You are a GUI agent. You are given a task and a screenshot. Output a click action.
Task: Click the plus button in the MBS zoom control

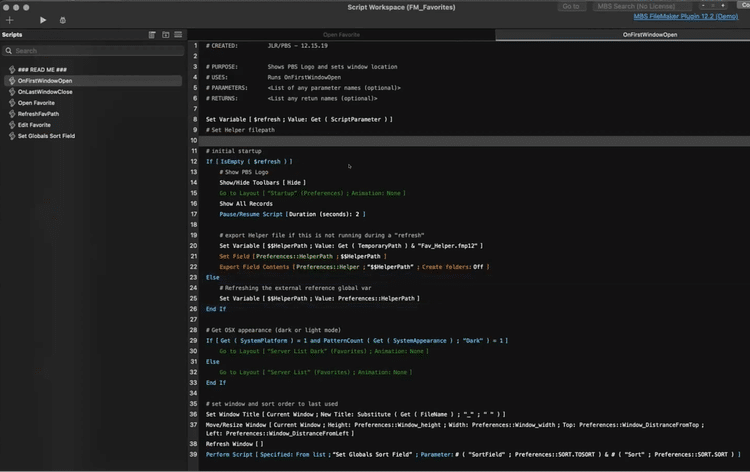click(x=723, y=6)
